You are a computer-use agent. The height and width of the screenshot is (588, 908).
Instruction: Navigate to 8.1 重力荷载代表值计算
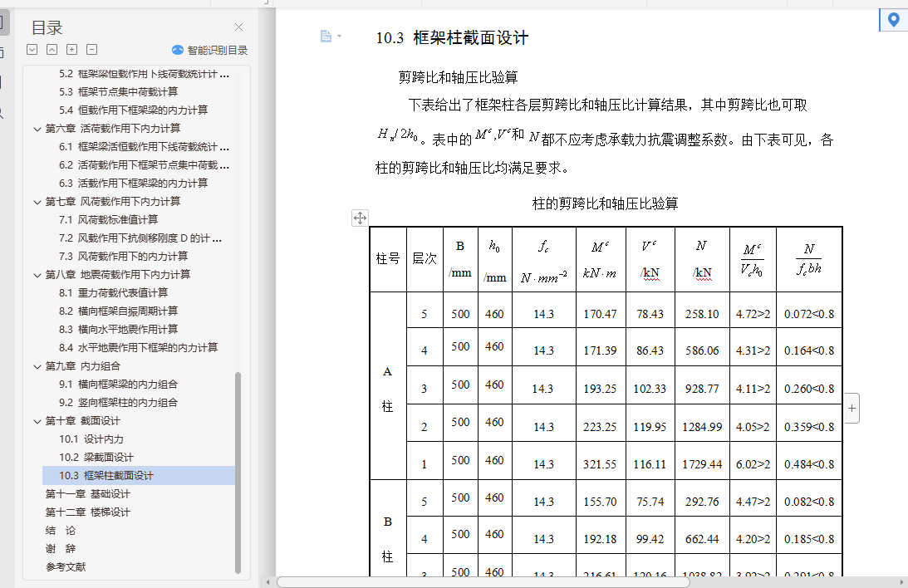pos(114,293)
